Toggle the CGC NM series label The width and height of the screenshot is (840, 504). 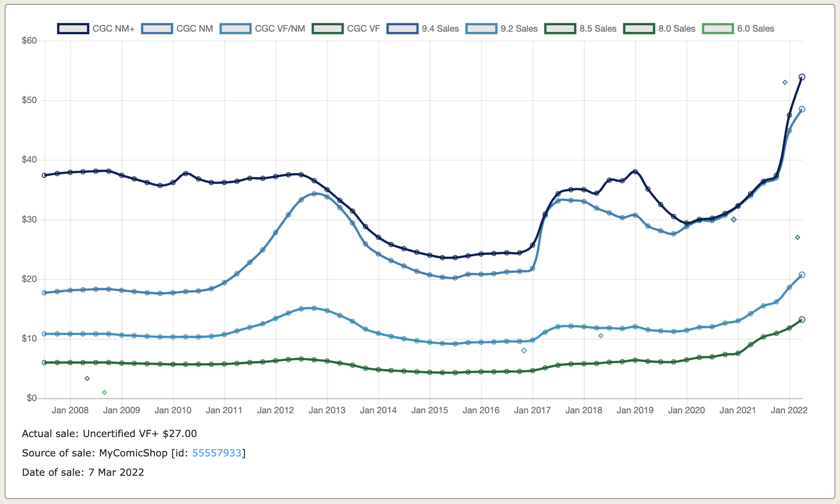[x=195, y=29]
